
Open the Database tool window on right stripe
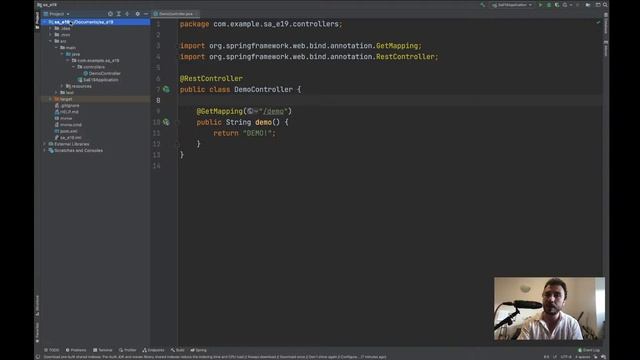(606, 24)
